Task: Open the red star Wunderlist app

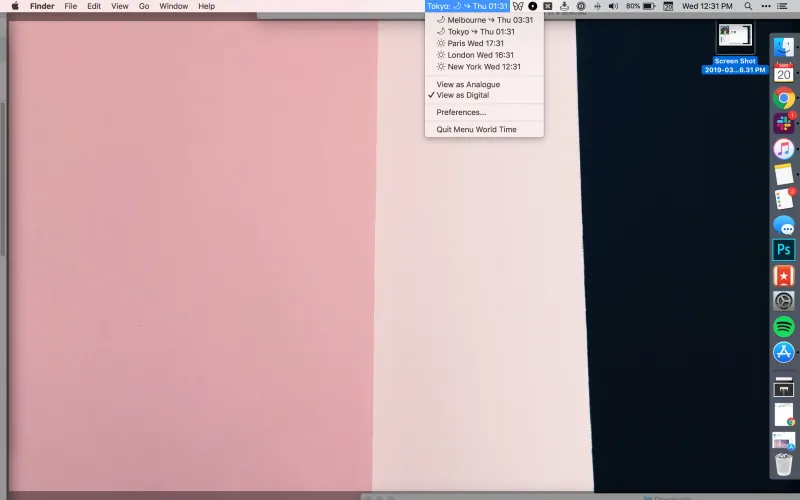Action: [x=784, y=276]
